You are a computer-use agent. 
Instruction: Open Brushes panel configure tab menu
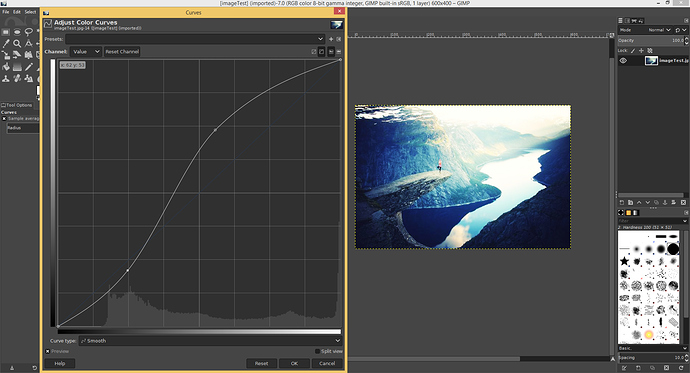[686, 212]
